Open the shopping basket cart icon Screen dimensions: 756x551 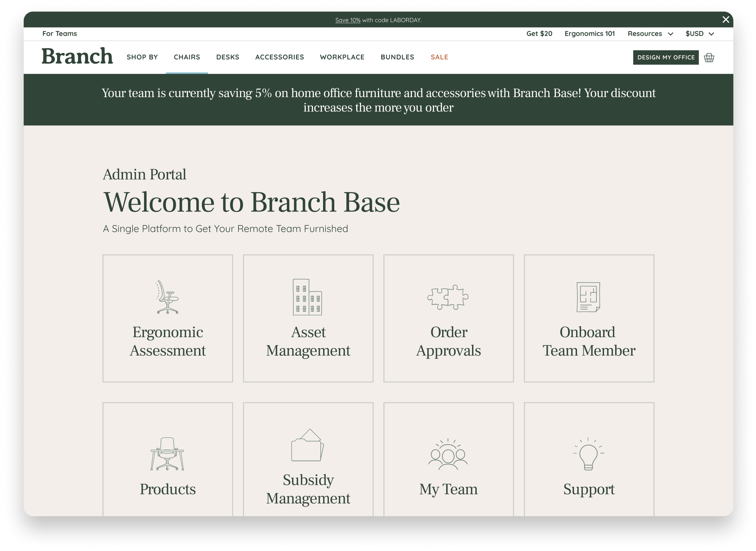(709, 58)
